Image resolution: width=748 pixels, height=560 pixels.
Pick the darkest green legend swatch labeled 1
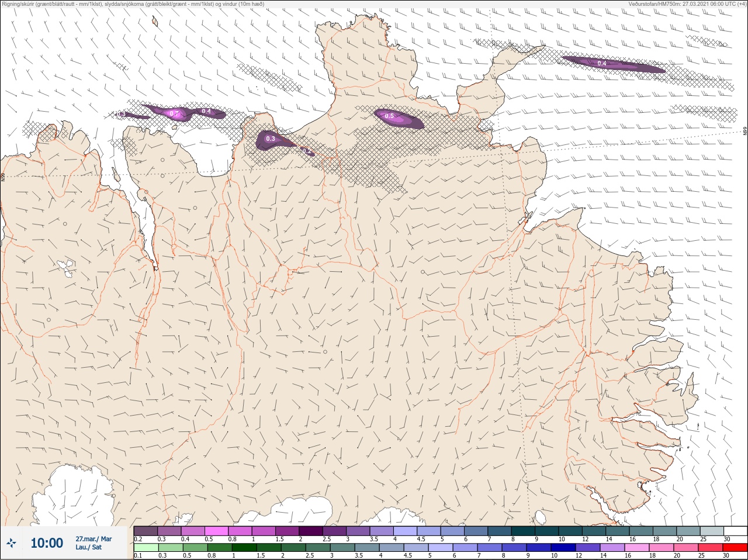pyautogui.click(x=244, y=548)
